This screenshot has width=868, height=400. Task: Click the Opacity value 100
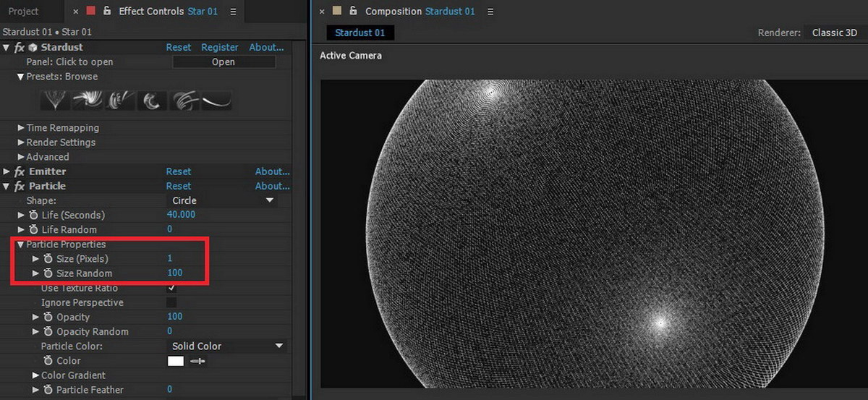pos(174,317)
